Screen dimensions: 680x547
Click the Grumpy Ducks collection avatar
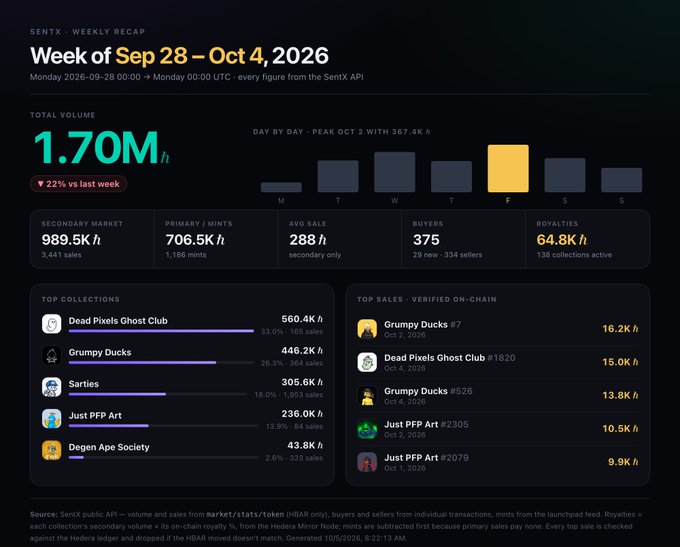tap(52, 355)
